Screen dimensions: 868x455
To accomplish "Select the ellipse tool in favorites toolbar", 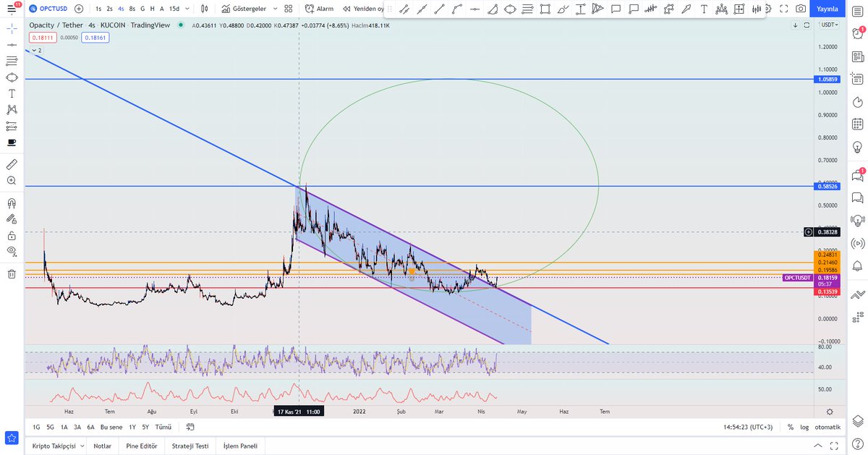I will tap(510, 9).
